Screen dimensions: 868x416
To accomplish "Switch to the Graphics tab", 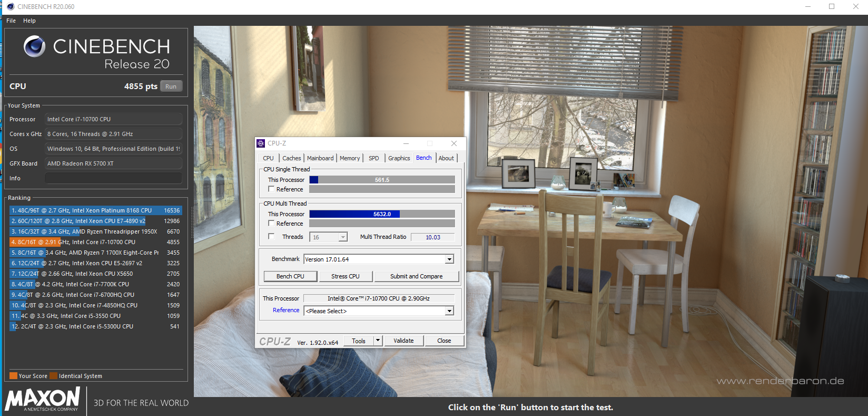I will (x=399, y=158).
